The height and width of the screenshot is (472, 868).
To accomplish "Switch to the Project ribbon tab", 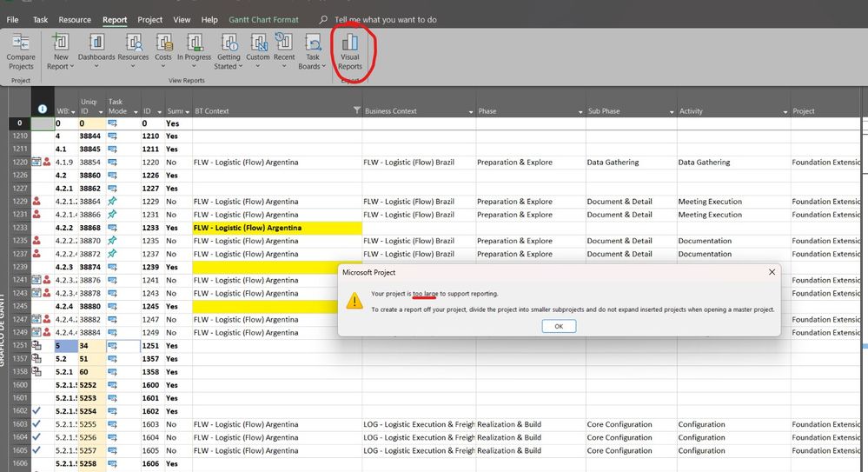I will tap(150, 19).
